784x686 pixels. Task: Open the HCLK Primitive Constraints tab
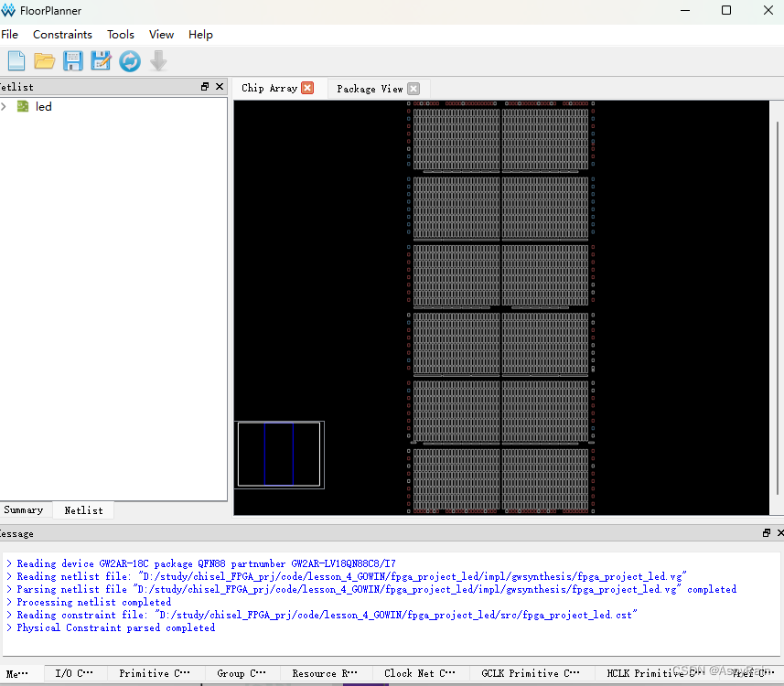(x=655, y=673)
